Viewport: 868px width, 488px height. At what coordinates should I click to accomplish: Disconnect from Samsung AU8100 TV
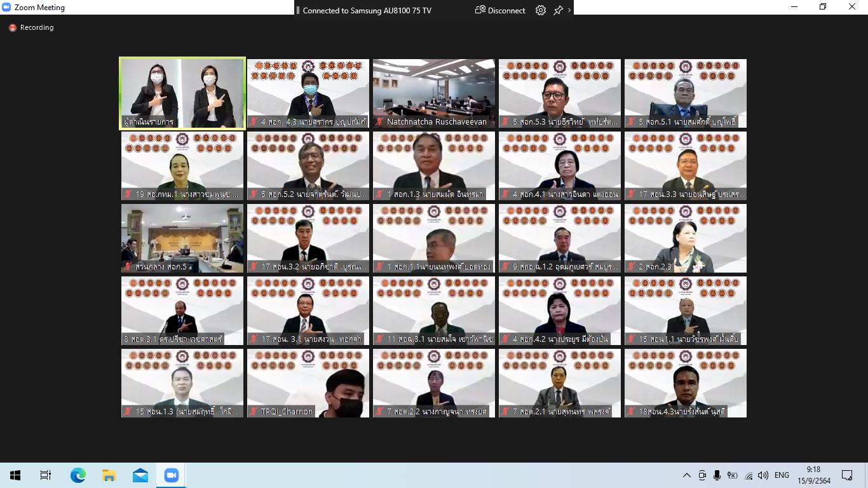pos(500,10)
